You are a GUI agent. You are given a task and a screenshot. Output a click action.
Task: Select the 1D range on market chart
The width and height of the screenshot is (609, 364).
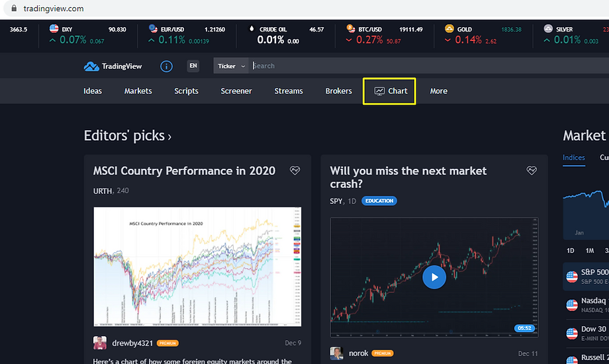tap(570, 251)
